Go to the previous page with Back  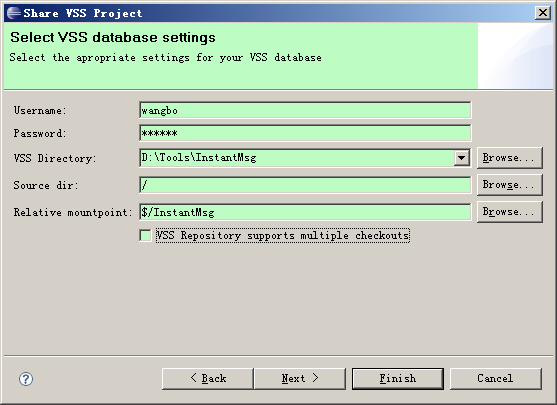click(x=208, y=379)
